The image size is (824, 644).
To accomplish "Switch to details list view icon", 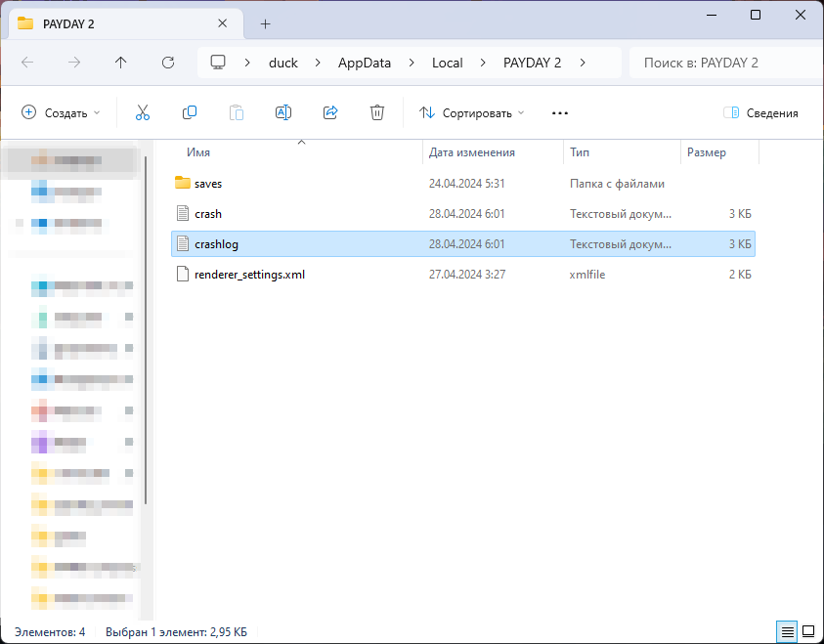I will [x=787, y=631].
